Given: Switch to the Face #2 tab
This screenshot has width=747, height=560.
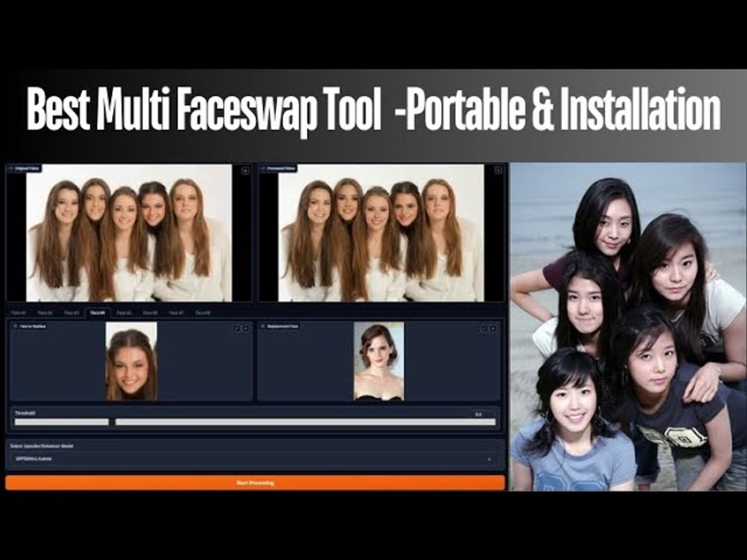Looking at the screenshot, I should pyautogui.click(x=45, y=313).
